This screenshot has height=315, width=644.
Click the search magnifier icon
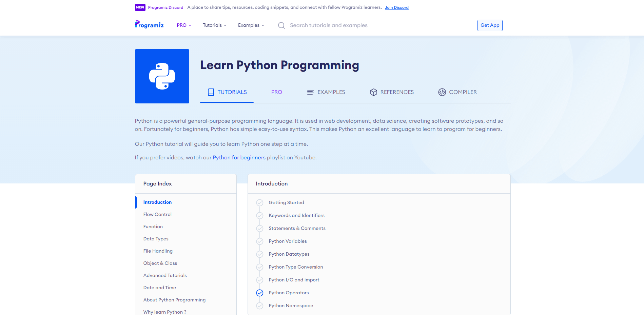pyautogui.click(x=281, y=25)
